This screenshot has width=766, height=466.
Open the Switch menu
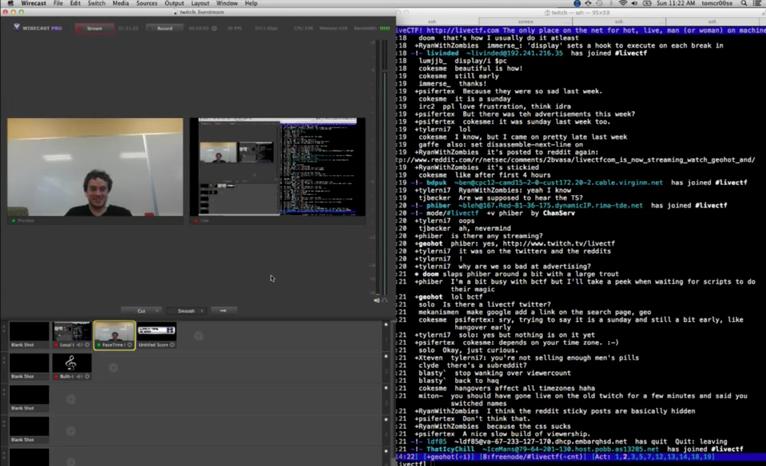[95, 4]
